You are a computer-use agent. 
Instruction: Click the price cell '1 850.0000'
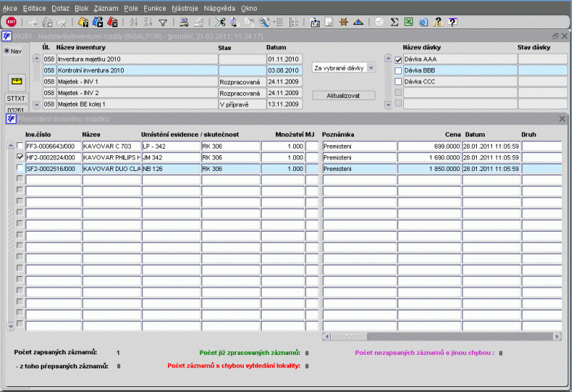point(429,169)
